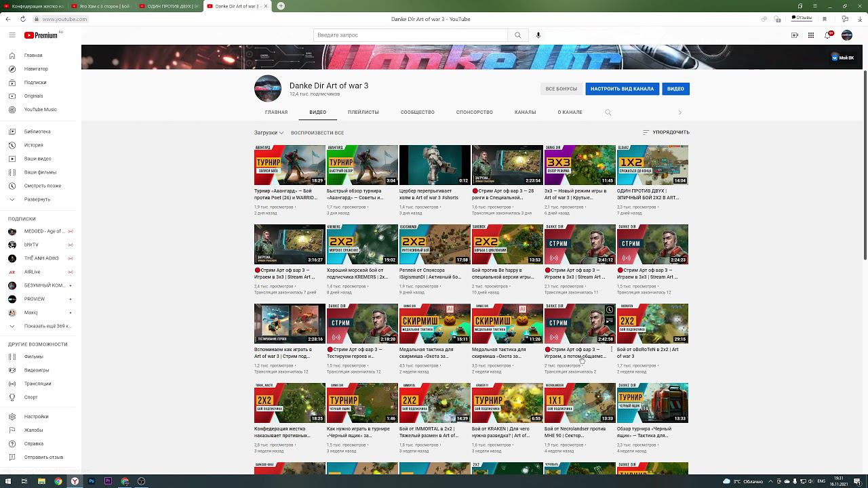Activate voice search microphone
The width and height of the screenshot is (868, 488).
[x=538, y=35]
